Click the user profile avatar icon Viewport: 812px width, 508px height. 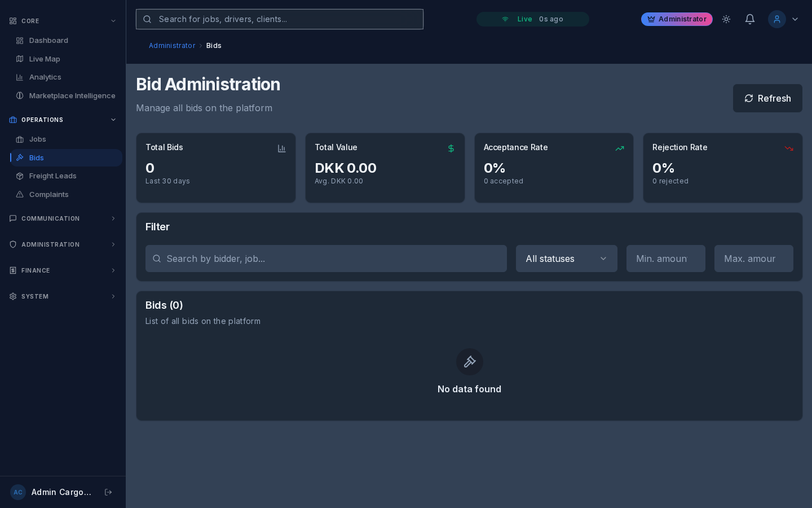coord(777,19)
